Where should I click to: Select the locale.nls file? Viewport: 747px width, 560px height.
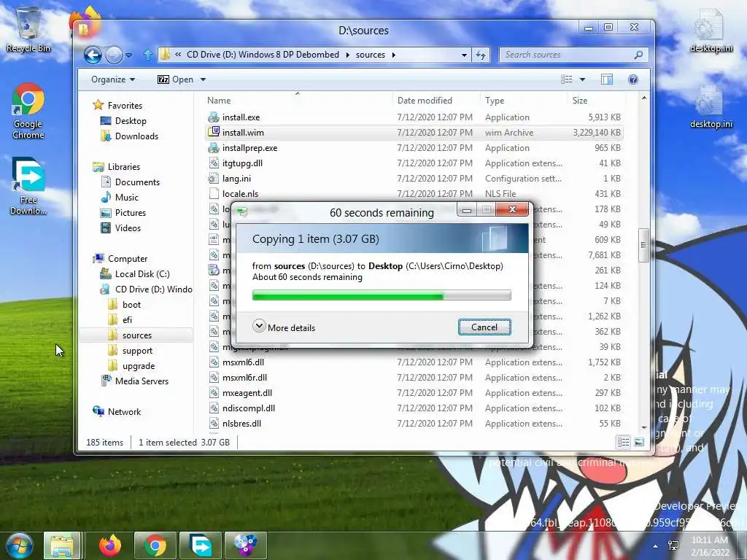tap(414, 194)
